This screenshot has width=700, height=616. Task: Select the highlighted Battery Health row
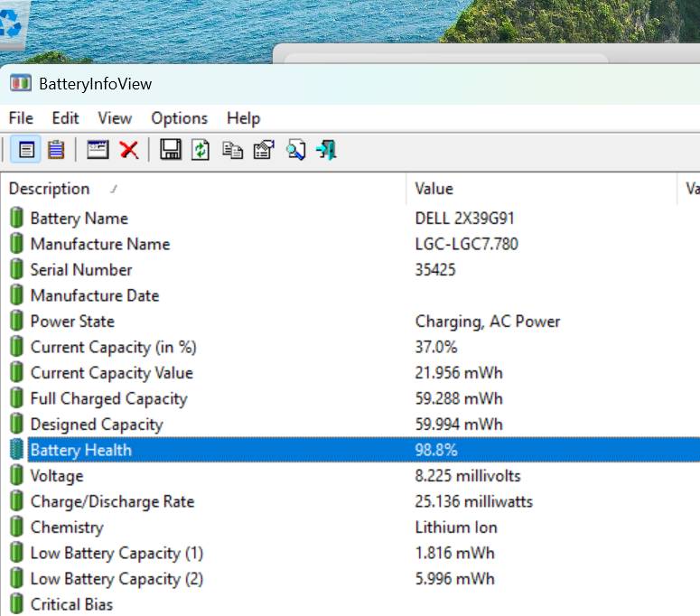coord(350,450)
